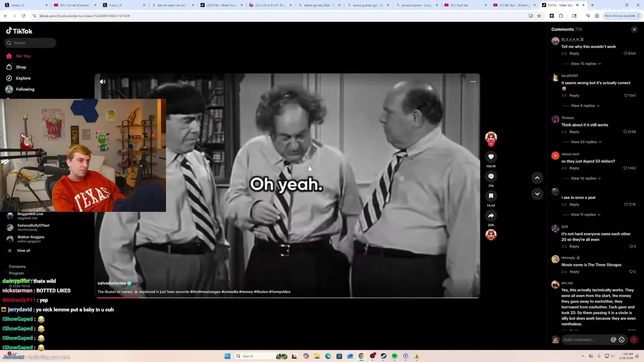Share the video using the arrow icon

point(491,216)
